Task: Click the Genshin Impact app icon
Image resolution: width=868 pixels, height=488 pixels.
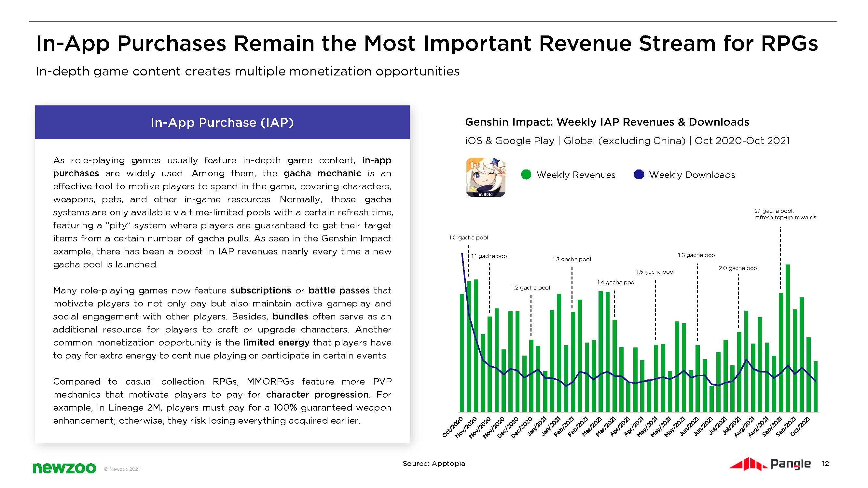Action: 486,177
